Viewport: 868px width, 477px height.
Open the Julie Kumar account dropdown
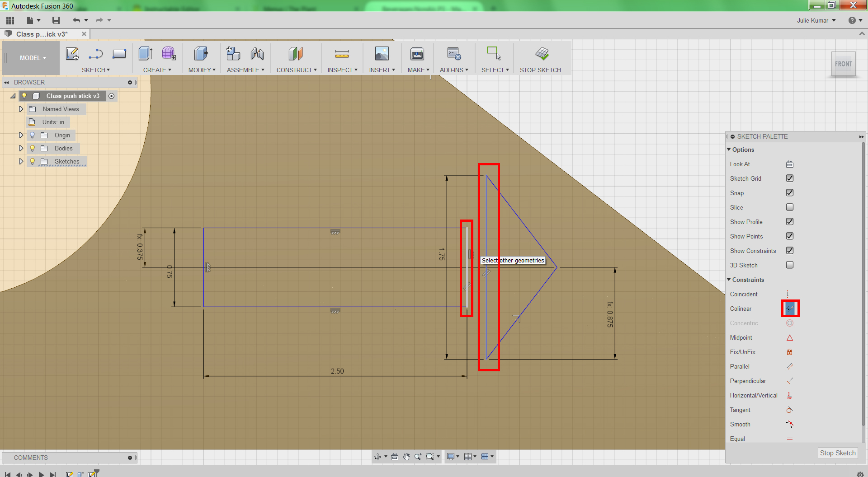pyautogui.click(x=816, y=20)
